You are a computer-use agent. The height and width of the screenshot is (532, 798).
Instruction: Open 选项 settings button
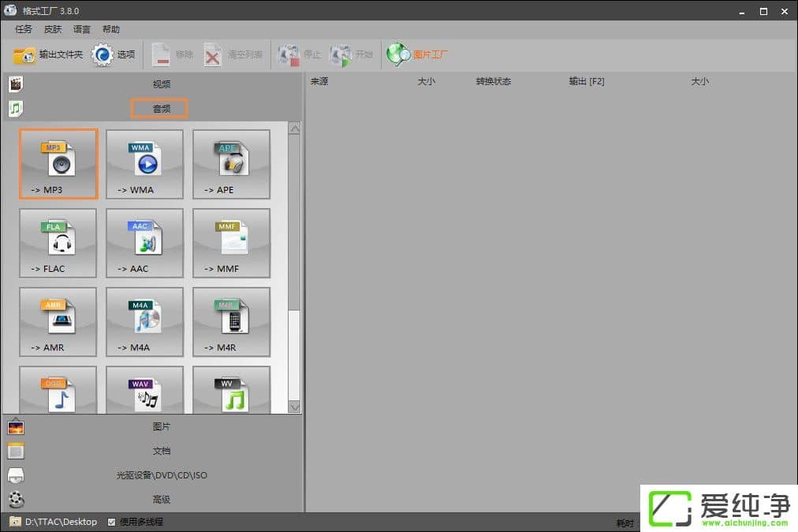tap(114, 54)
